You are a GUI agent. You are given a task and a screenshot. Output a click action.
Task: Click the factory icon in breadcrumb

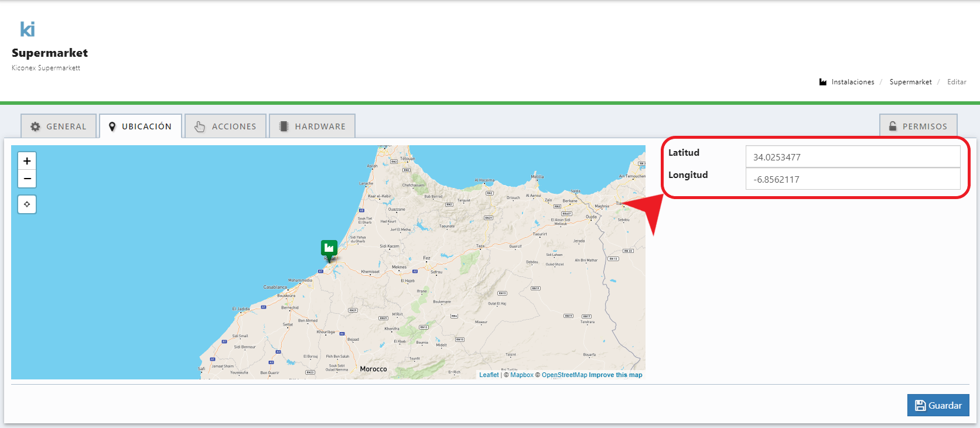coord(823,82)
